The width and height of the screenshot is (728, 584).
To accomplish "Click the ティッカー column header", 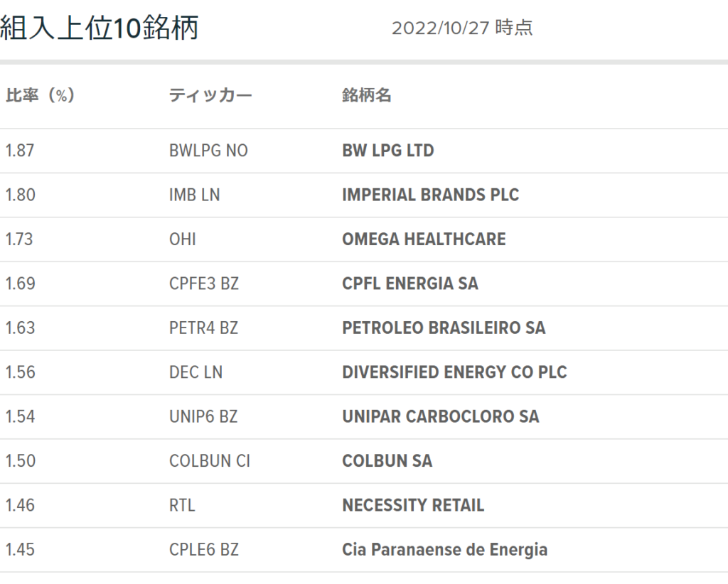I will coord(210,96).
